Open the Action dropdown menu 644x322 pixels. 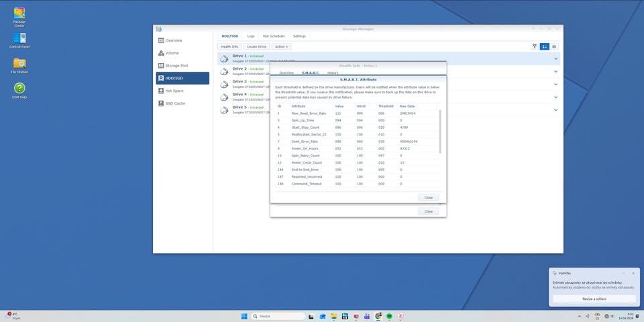click(281, 47)
